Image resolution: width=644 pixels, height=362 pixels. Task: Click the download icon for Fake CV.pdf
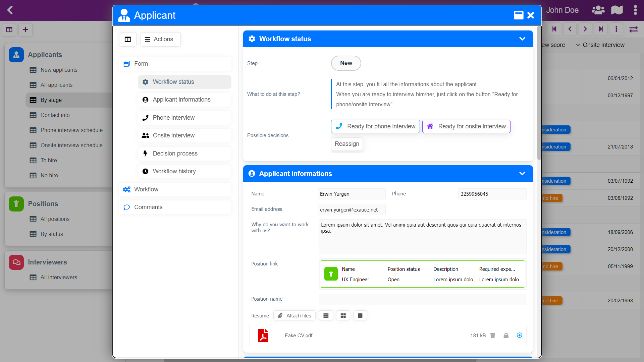click(x=519, y=335)
